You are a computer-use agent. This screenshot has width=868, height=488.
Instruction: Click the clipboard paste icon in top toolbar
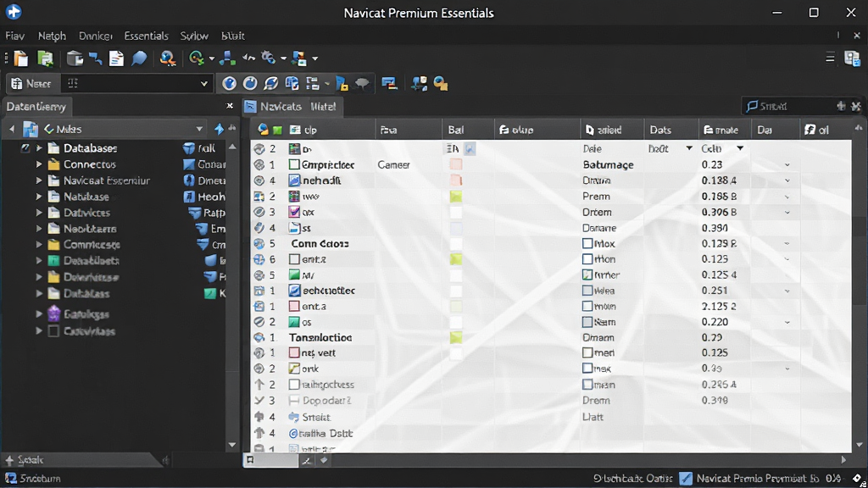click(21, 58)
